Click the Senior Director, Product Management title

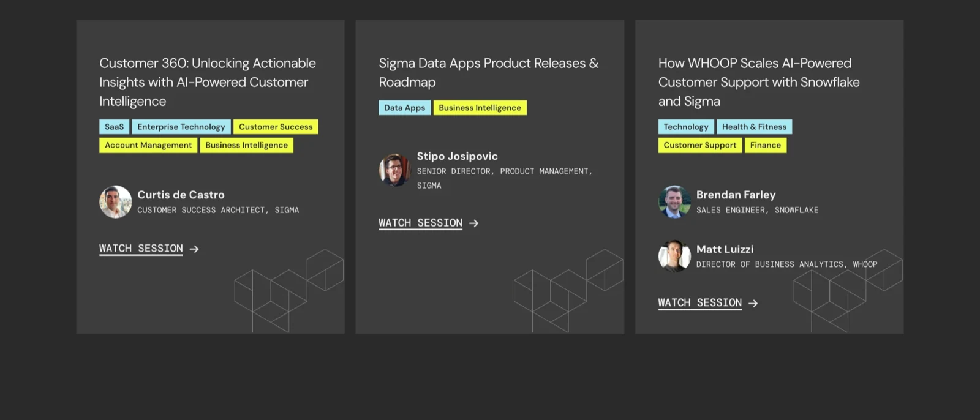(505, 178)
